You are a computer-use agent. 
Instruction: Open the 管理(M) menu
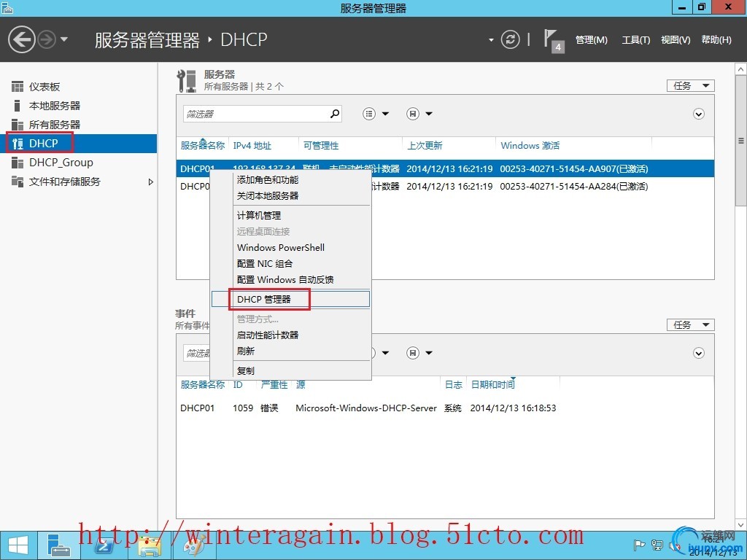coord(591,40)
